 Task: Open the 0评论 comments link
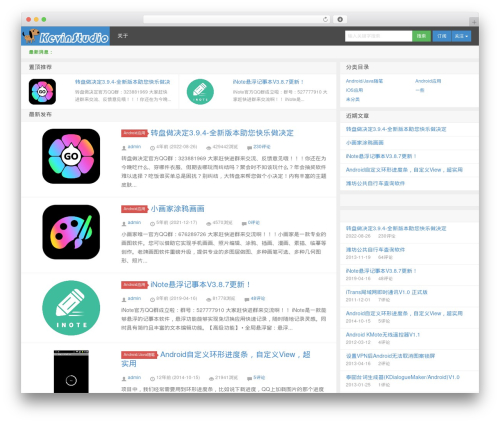[x=254, y=222]
